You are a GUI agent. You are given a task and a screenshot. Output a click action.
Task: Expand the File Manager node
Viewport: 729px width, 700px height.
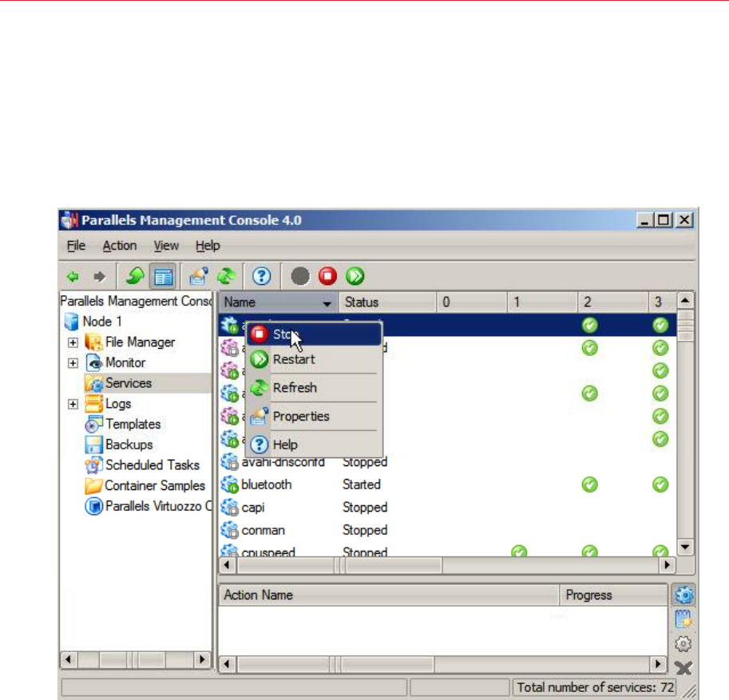73,342
